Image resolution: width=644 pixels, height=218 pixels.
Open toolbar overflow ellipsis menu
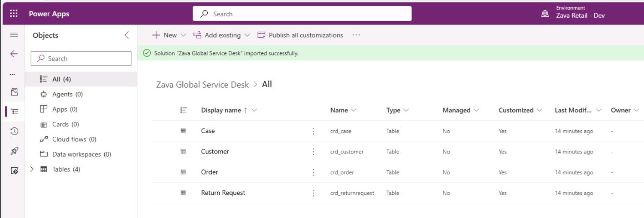(x=355, y=35)
